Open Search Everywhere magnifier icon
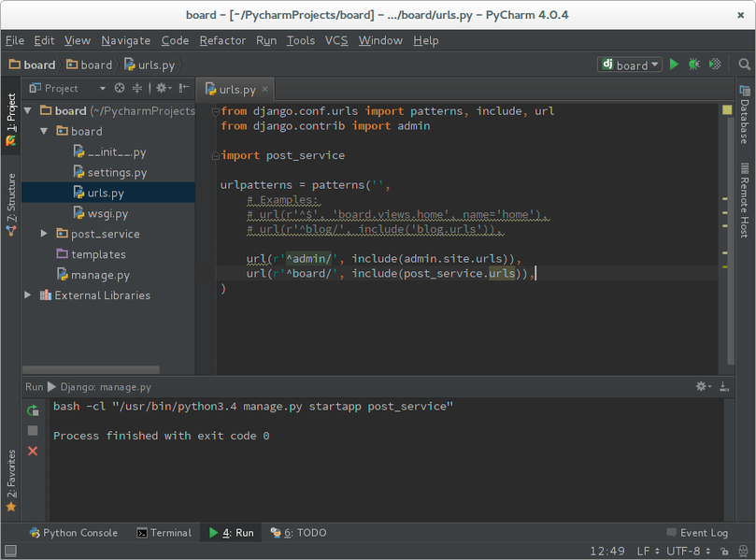 tap(744, 65)
